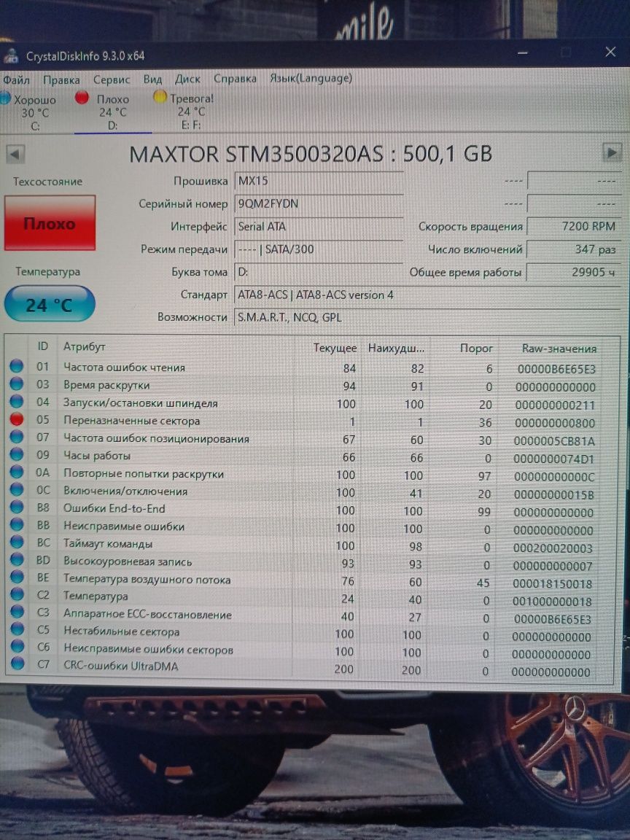Click the 7200 RPM rotation speed field

point(573,226)
